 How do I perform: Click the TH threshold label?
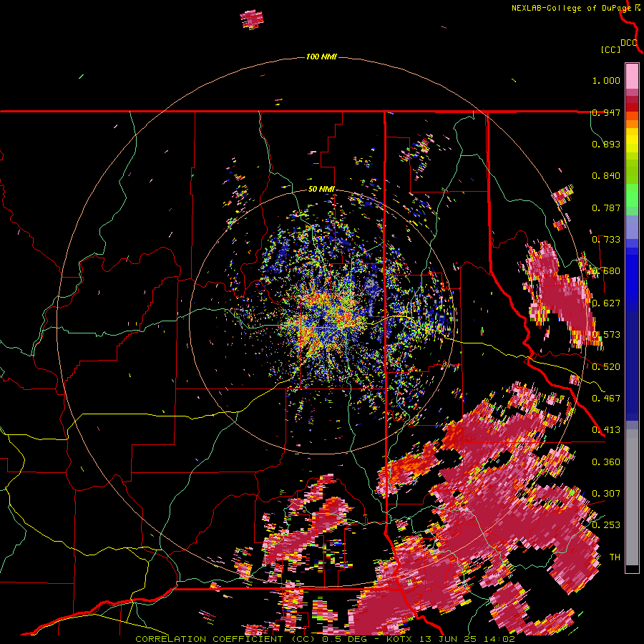pyautogui.click(x=615, y=557)
